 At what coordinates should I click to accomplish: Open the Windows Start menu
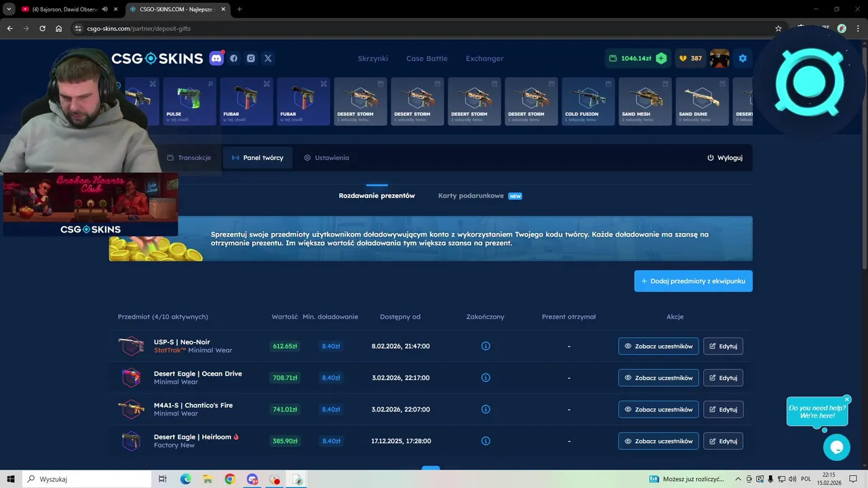click(11, 479)
